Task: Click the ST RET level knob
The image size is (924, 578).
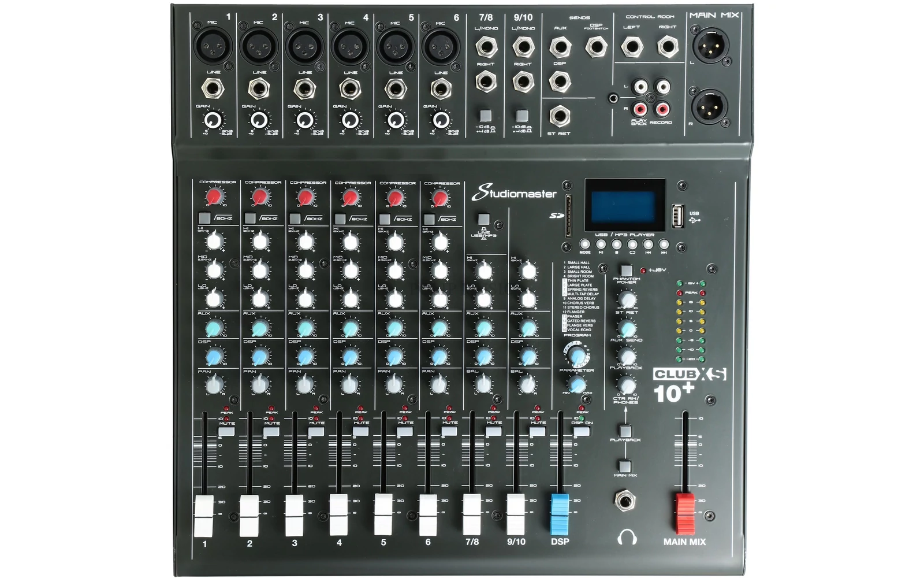Action: (627, 299)
